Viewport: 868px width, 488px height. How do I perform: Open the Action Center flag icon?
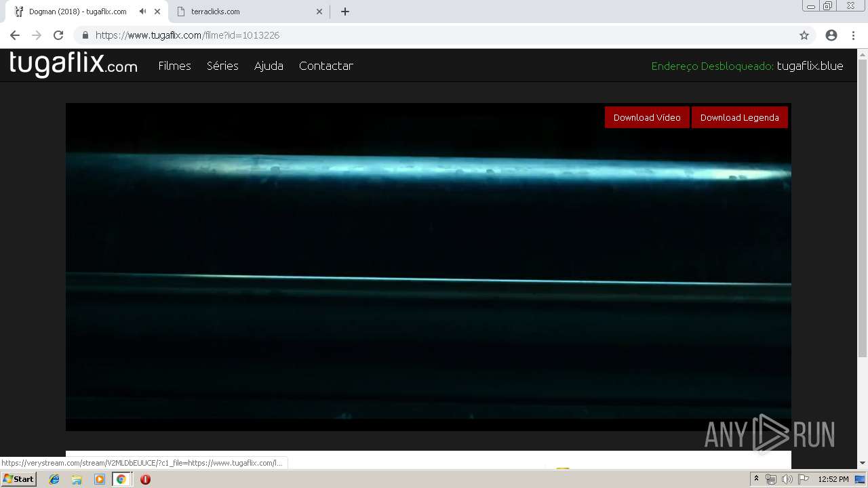(x=804, y=479)
